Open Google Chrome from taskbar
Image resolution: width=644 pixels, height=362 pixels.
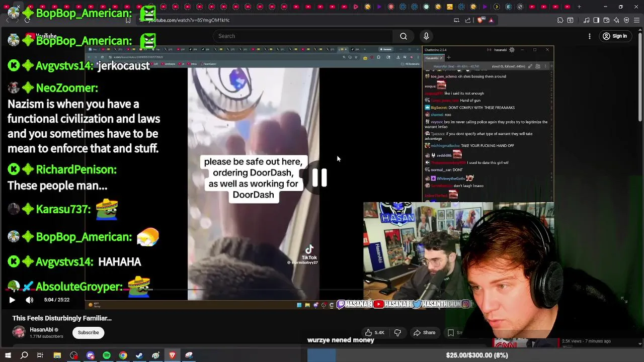coord(123,355)
